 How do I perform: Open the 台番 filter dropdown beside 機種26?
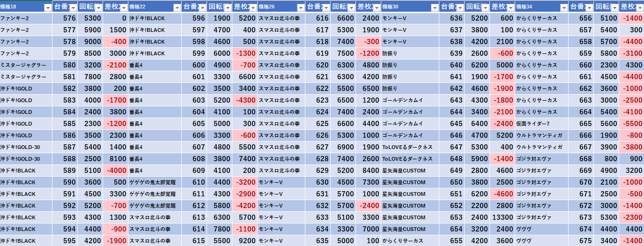pyautogui.click(x=326, y=7)
